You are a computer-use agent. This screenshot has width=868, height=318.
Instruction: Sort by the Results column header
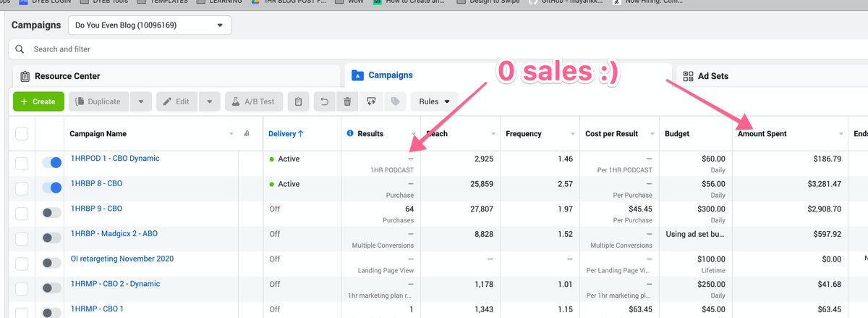tap(370, 133)
